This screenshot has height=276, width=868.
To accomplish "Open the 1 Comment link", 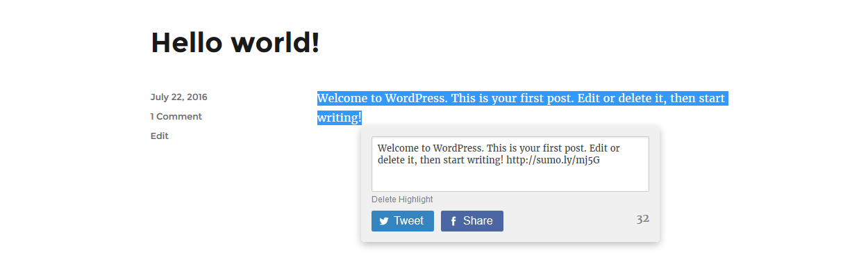I will tap(176, 117).
